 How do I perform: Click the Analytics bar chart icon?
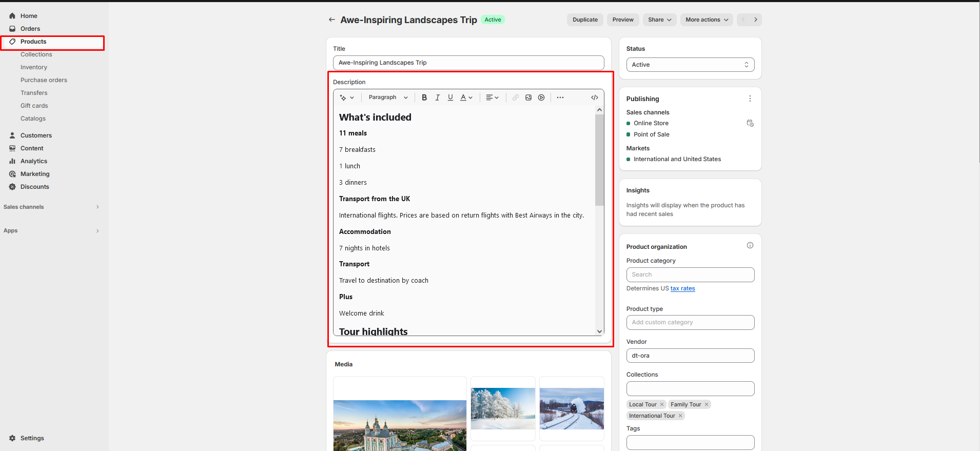12,161
